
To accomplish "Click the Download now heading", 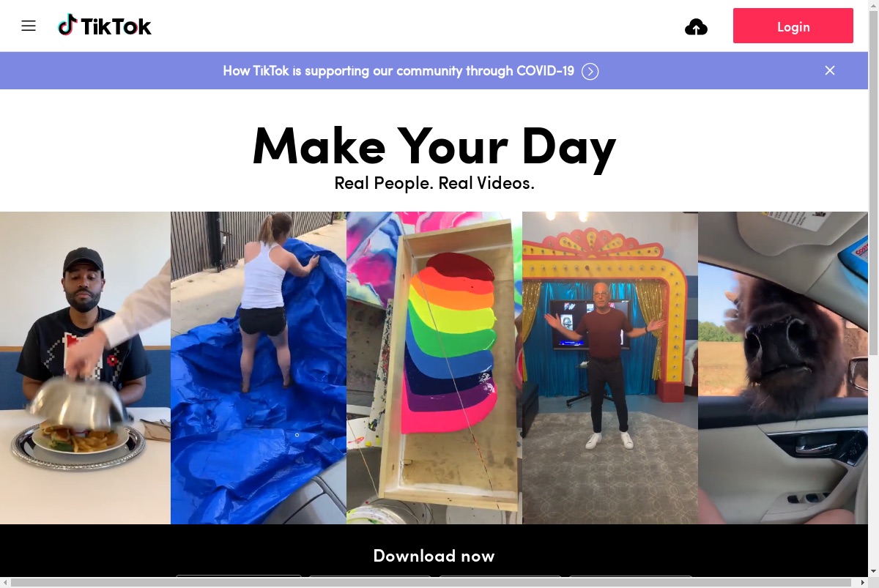I will click(x=434, y=556).
